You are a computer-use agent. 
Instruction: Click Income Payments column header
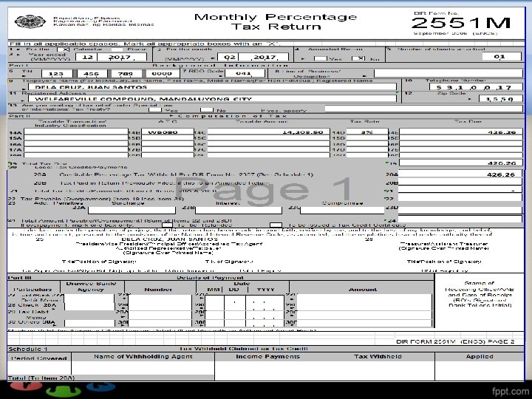coord(267,356)
